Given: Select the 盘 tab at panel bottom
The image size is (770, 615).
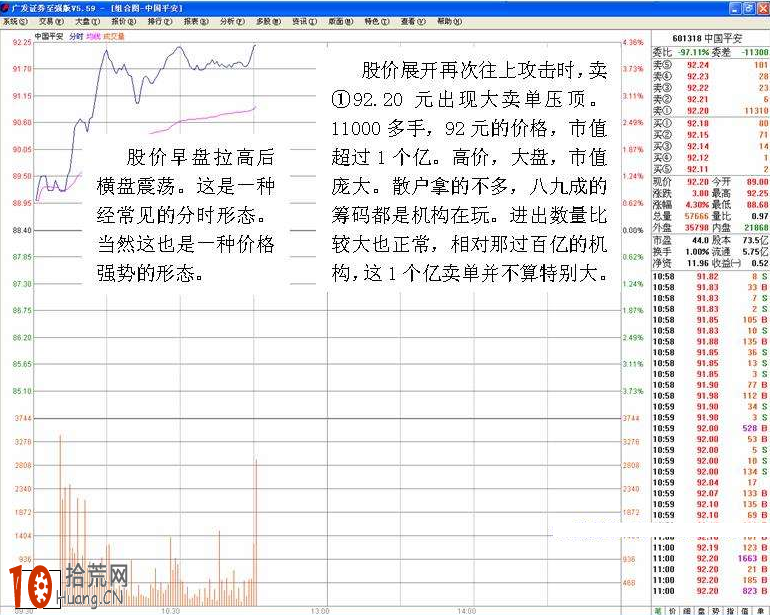Looking at the screenshot, I should point(702,611).
